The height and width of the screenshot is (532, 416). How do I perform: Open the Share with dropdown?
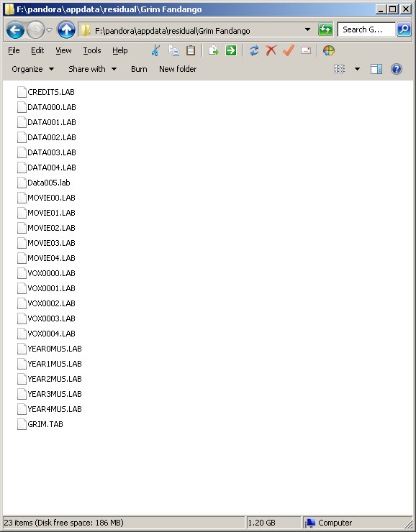point(92,69)
